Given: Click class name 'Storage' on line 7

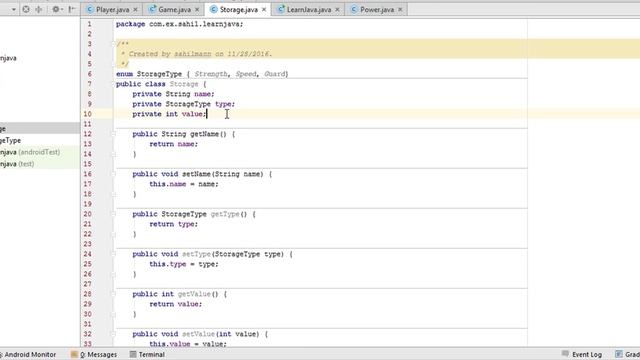Looking at the screenshot, I should click(x=184, y=84).
